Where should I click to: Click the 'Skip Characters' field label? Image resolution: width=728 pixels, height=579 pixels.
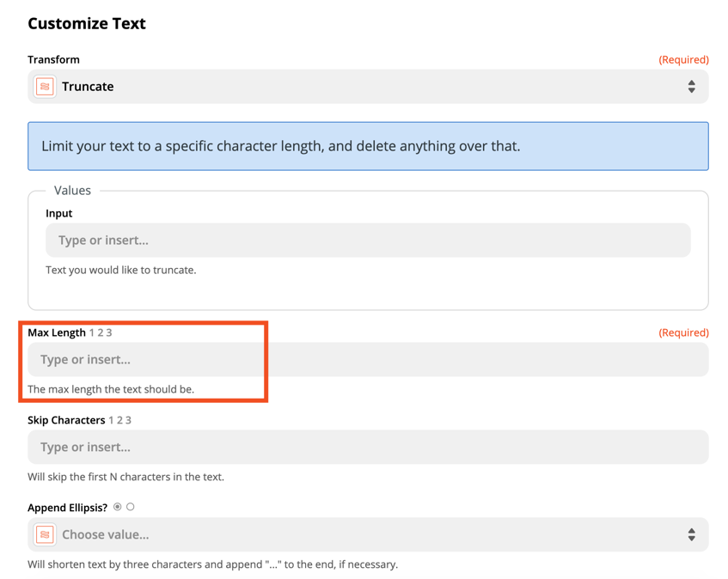coord(66,420)
